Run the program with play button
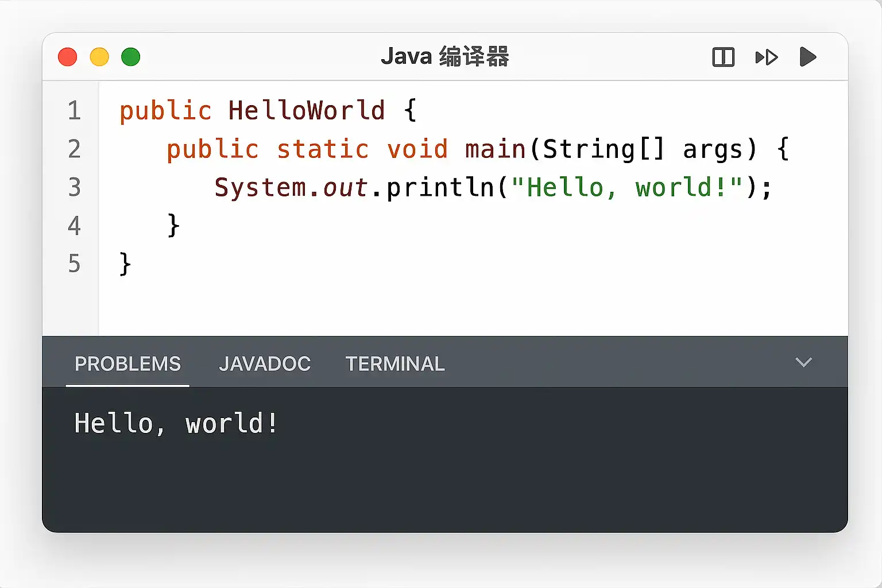The height and width of the screenshot is (588, 882). point(807,57)
